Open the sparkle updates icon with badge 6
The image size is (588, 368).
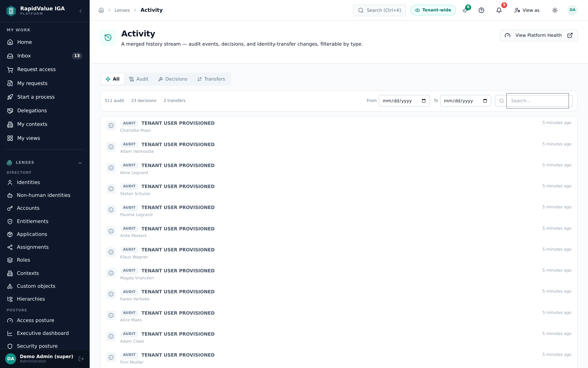coord(465,10)
